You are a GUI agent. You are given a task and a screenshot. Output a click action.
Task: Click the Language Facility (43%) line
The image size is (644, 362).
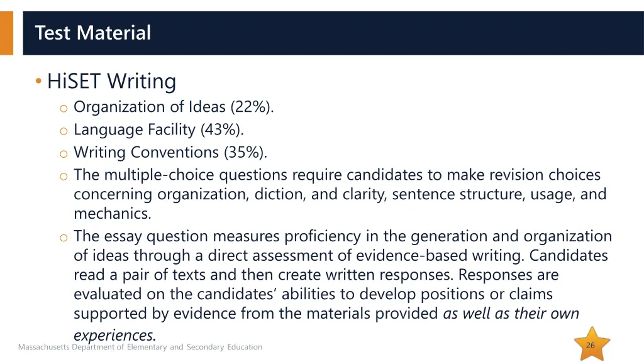(158, 129)
